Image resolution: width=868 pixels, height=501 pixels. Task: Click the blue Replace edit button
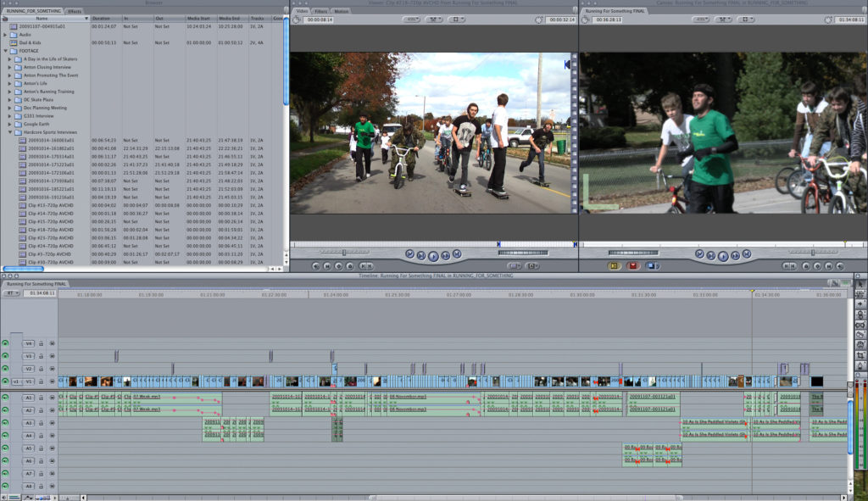tap(651, 265)
